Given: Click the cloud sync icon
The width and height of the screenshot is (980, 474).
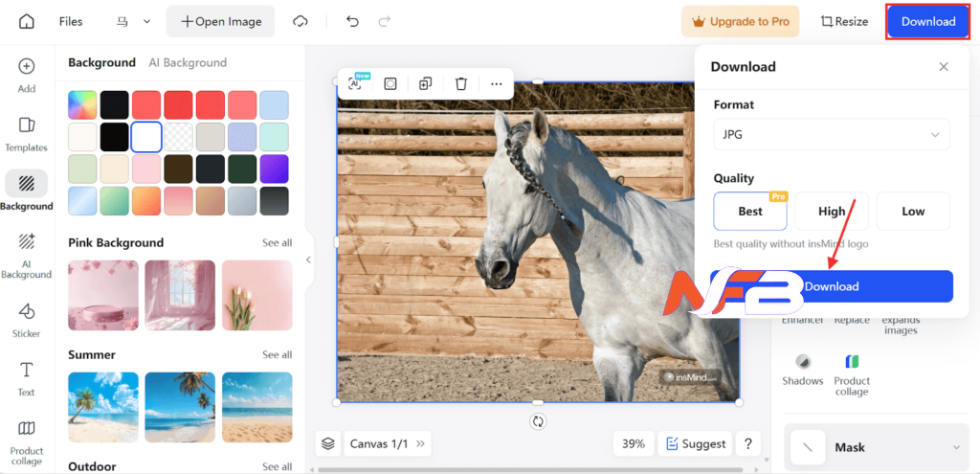Looking at the screenshot, I should click(x=301, y=21).
